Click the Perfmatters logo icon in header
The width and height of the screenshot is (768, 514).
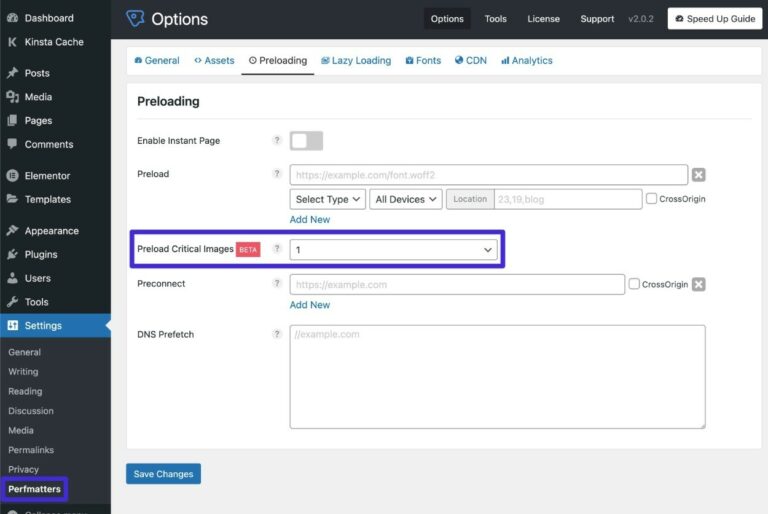[135, 18]
